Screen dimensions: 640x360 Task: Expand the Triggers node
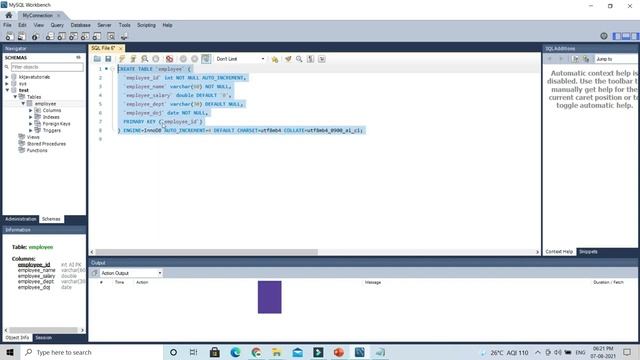tap(31, 130)
